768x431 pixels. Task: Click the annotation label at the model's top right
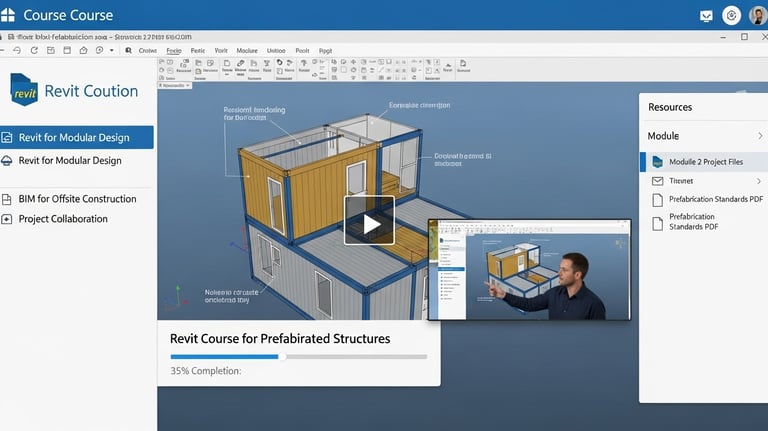tap(419, 105)
